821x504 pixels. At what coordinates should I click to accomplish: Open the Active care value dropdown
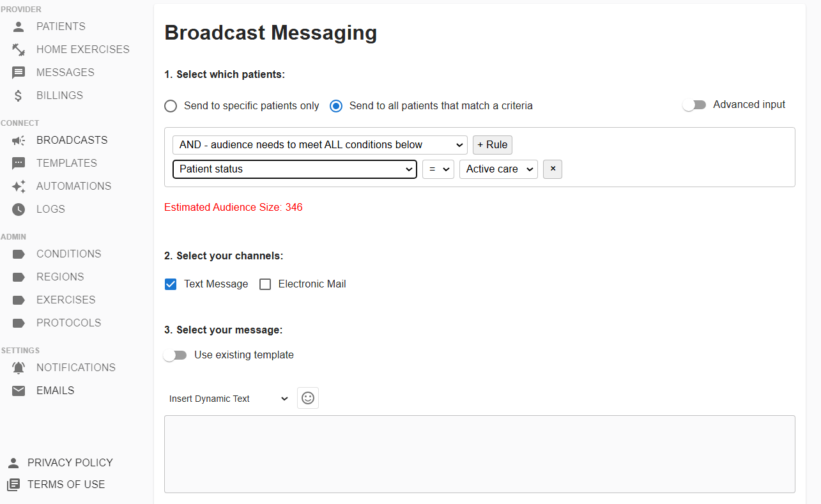tap(498, 169)
